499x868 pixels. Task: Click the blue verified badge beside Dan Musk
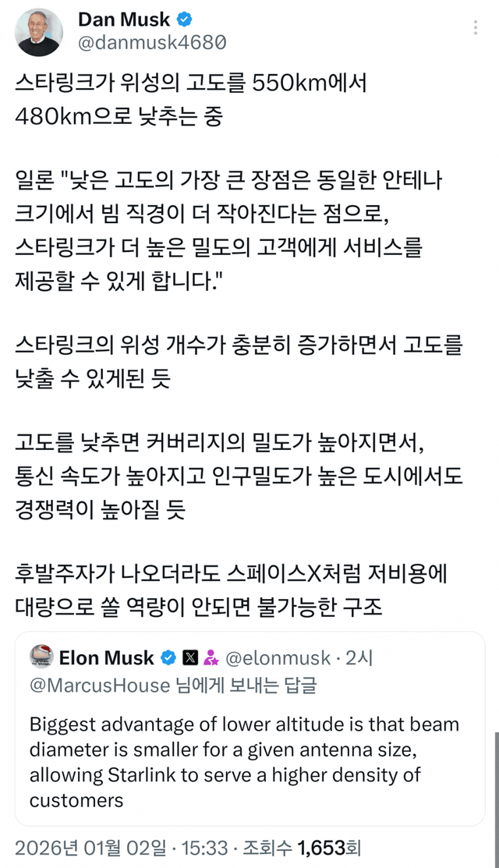point(186,19)
